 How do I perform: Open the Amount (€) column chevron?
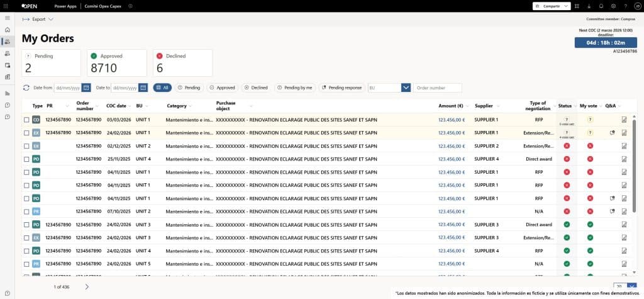click(468, 106)
